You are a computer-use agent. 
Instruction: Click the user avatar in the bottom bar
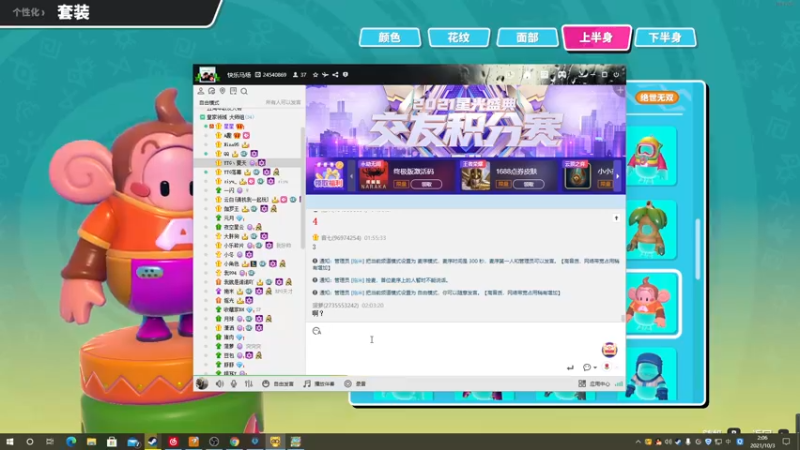[202, 384]
